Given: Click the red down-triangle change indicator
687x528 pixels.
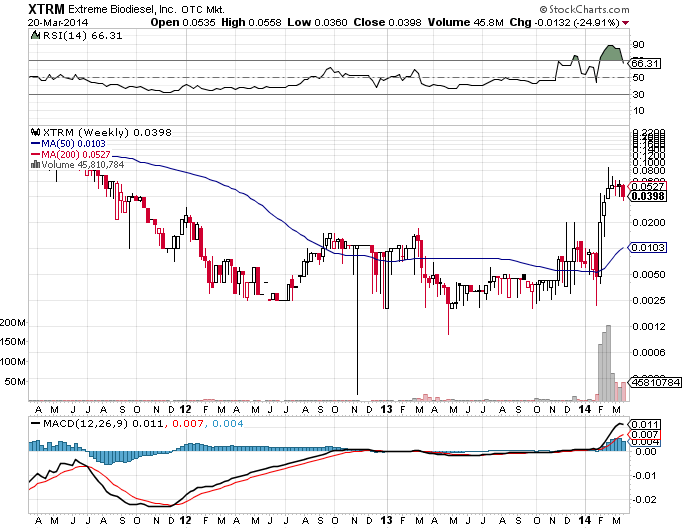Looking at the screenshot, I should [x=626, y=23].
